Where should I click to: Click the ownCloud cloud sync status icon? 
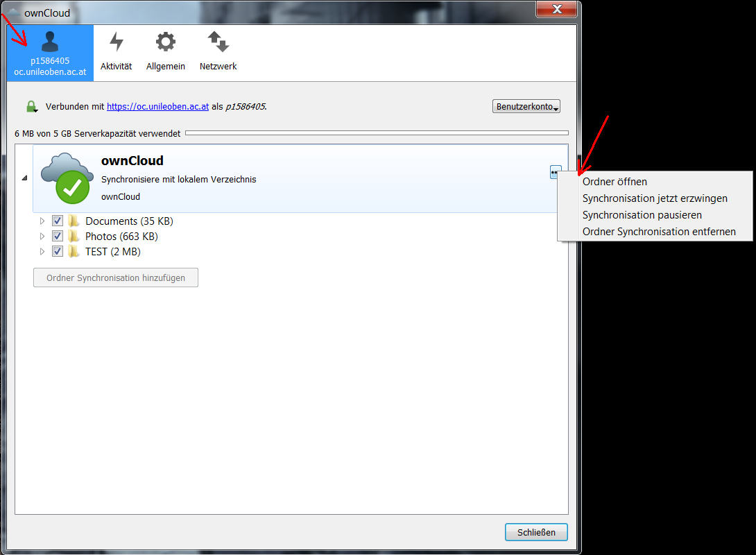(x=67, y=178)
